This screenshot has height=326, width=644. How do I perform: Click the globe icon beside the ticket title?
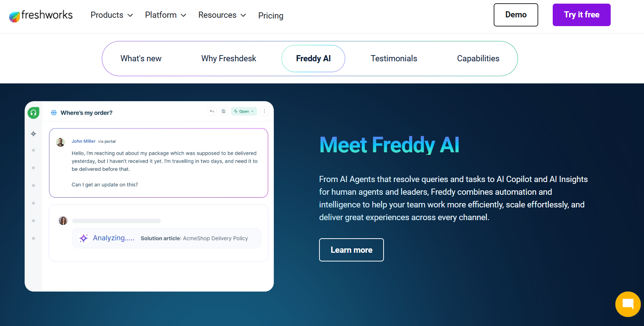point(54,113)
